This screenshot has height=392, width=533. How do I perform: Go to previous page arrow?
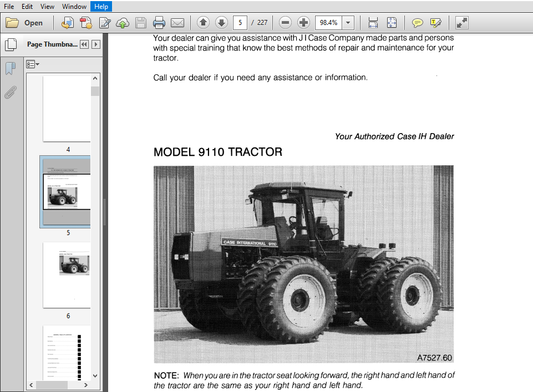(x=204, y=23)
